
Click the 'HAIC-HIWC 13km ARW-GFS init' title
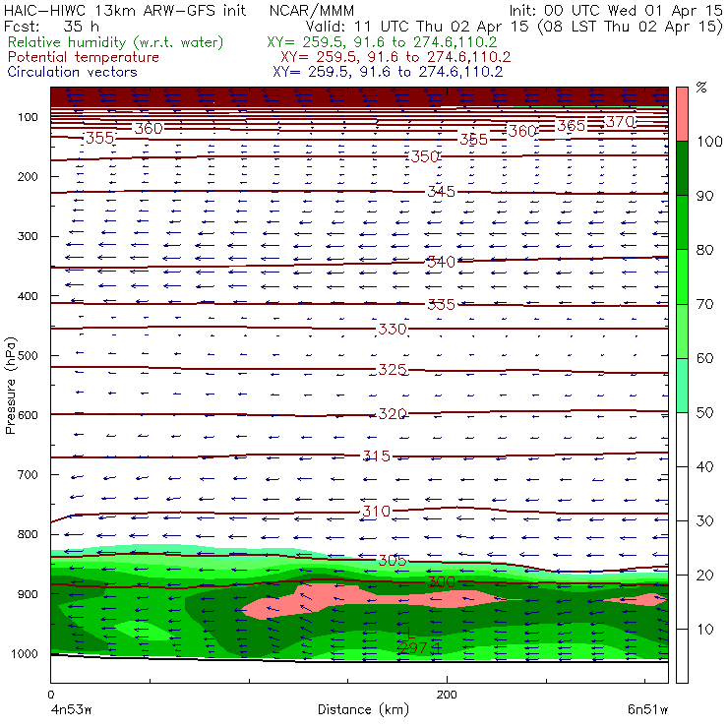click(x=125, y=11)
